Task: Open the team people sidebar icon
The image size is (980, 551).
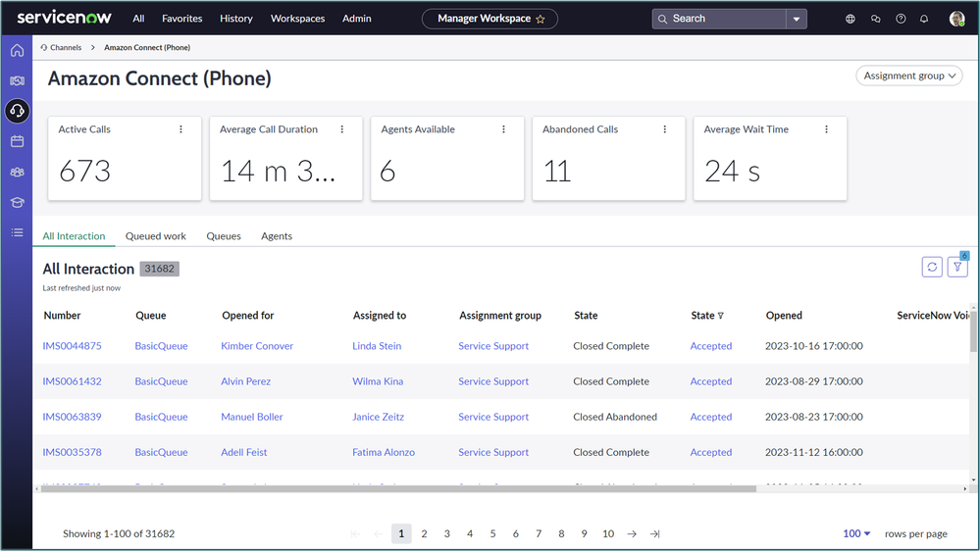Action: click(17, 172)
